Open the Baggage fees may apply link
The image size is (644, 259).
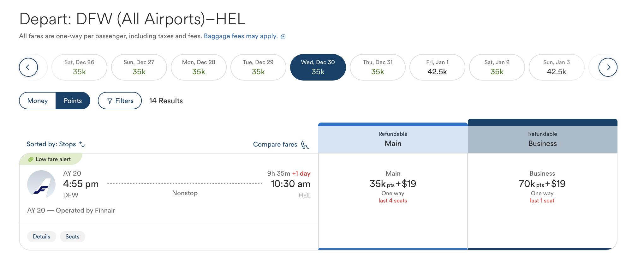tap(240, 36)
